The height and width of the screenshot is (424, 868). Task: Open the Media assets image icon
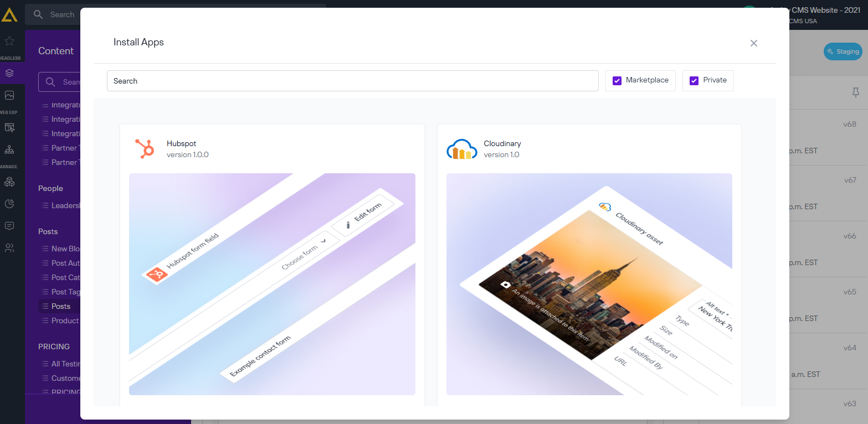(9, 95)
